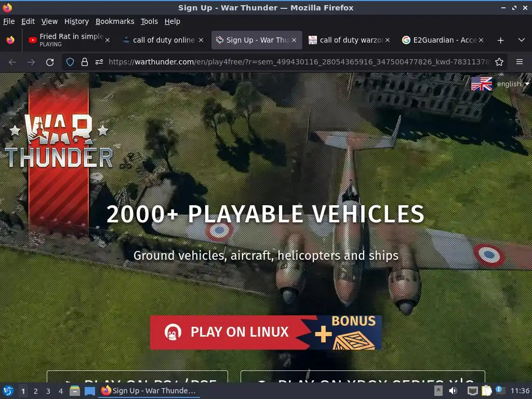Switch to virtual desktop 3

click(48, 391)
